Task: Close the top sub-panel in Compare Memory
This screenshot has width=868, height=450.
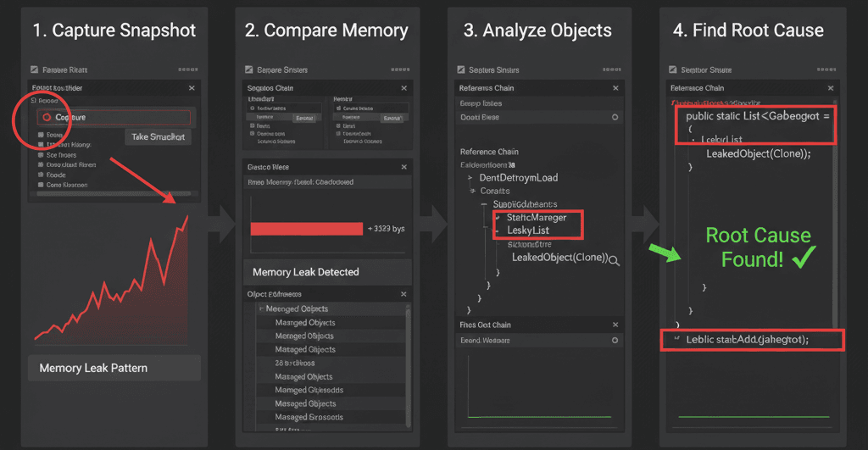Action: pos(404,88)
